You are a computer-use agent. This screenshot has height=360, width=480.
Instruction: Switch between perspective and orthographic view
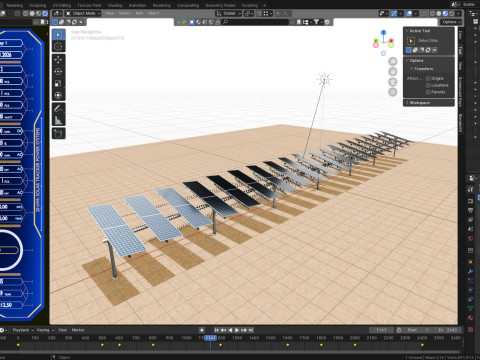click(393, 92)
